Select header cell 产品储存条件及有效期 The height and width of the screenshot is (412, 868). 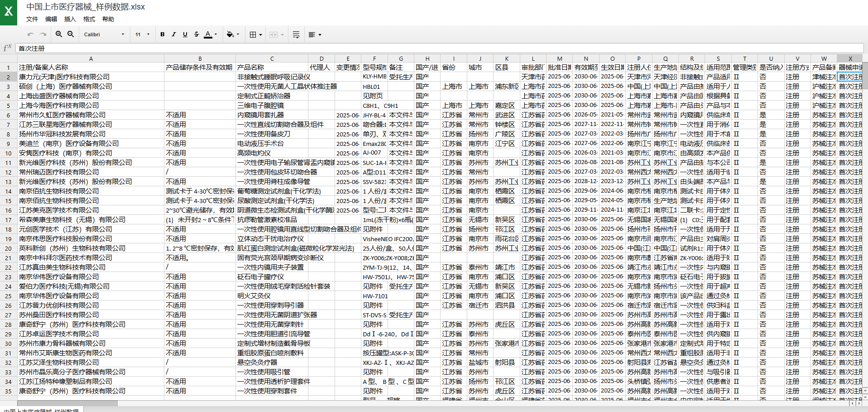(x=200, y=68)
